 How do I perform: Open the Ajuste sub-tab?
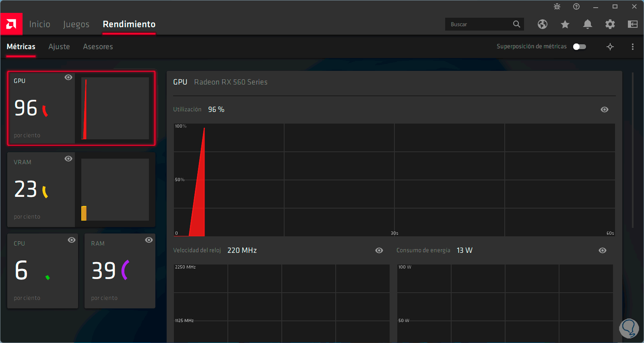tap(59, 47)
